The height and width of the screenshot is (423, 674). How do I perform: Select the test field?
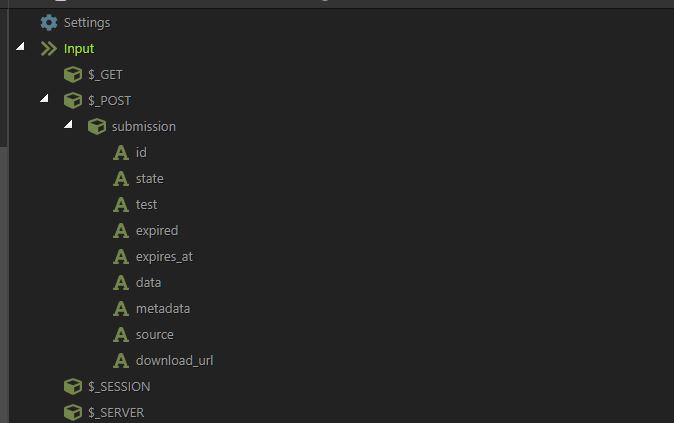pos(146,204)
